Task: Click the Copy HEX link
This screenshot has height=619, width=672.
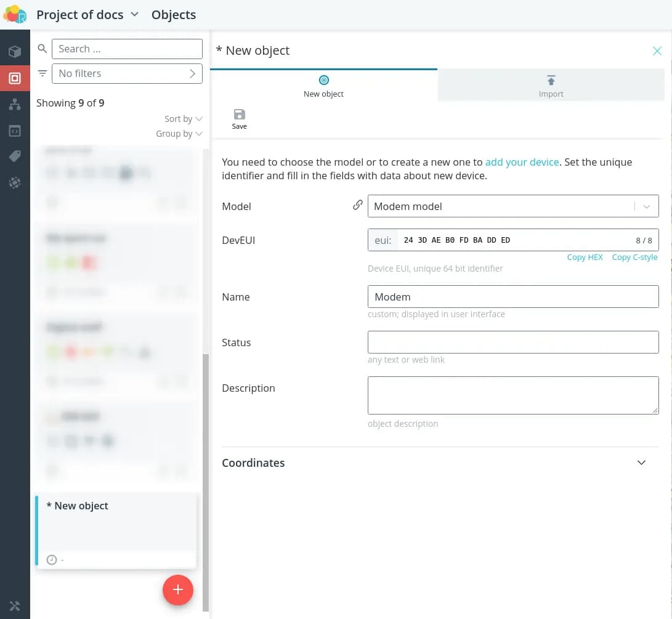Action: click(585, 257)
